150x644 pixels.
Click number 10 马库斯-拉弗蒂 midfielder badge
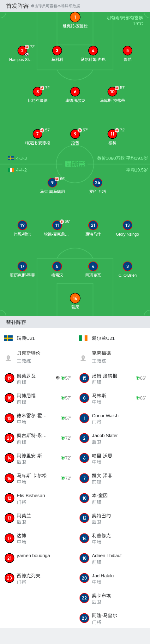click(x=112, y=92)
